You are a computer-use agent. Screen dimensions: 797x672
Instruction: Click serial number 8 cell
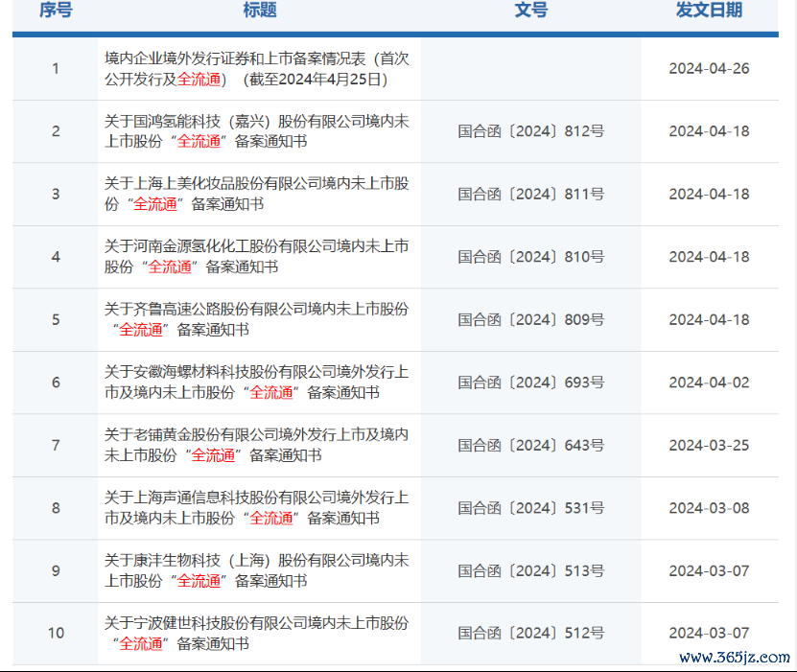[56, 508]
